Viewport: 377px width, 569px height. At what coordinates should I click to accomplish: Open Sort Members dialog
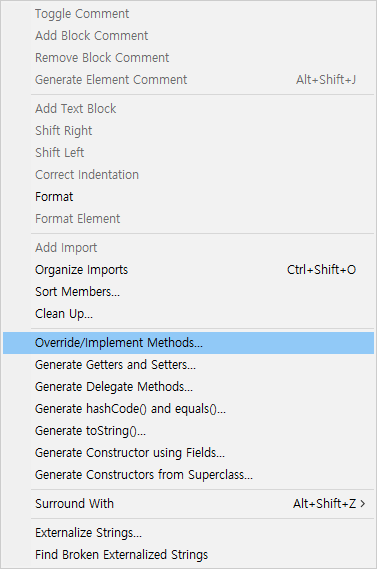(x=188, y=292)
